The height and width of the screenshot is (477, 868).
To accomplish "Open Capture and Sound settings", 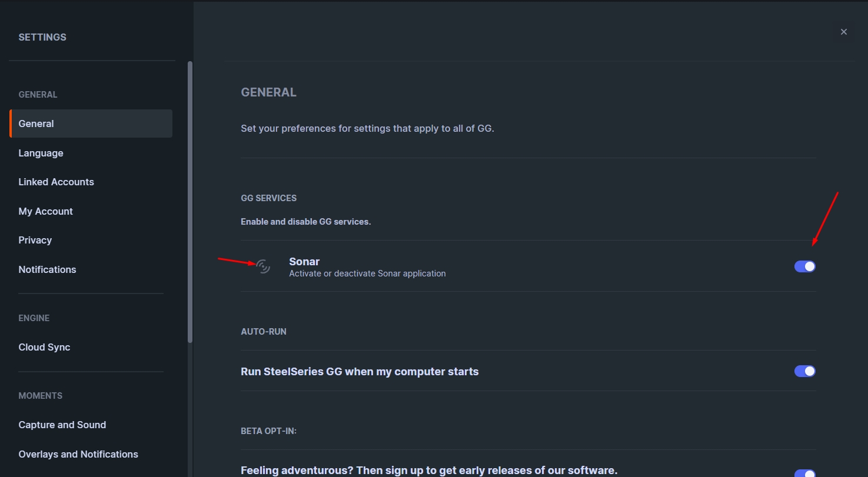I will (62, 425).
